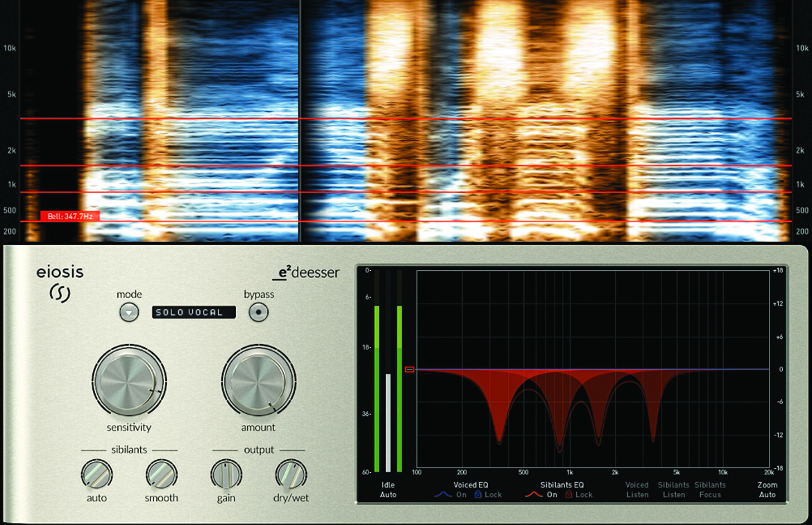Click the Sibilants EQ label
The image size is (812, 525).
click(562, 485)
